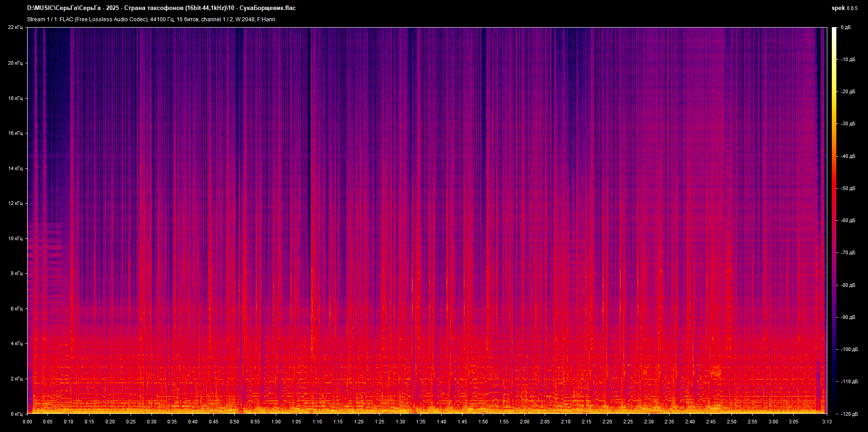868x432 pixels.
Task: Click the -50 дБ scale label
Action: [x=848, y=189]
